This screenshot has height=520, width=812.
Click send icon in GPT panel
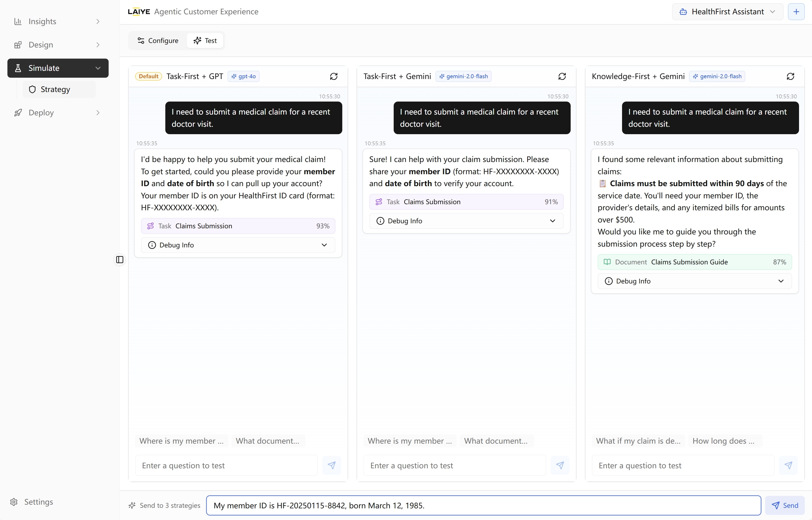pyautogui.click(x=331, y=465)
